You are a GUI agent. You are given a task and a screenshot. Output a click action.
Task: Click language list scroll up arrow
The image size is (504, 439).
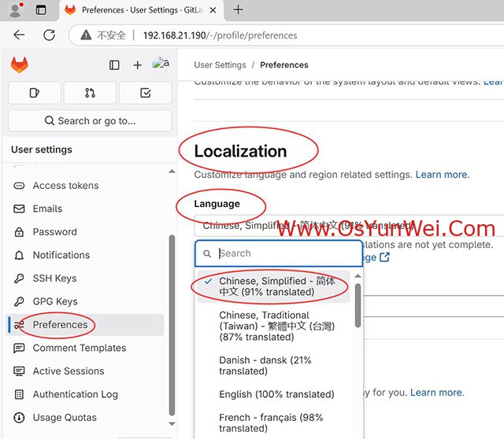(x=358, y=276)
